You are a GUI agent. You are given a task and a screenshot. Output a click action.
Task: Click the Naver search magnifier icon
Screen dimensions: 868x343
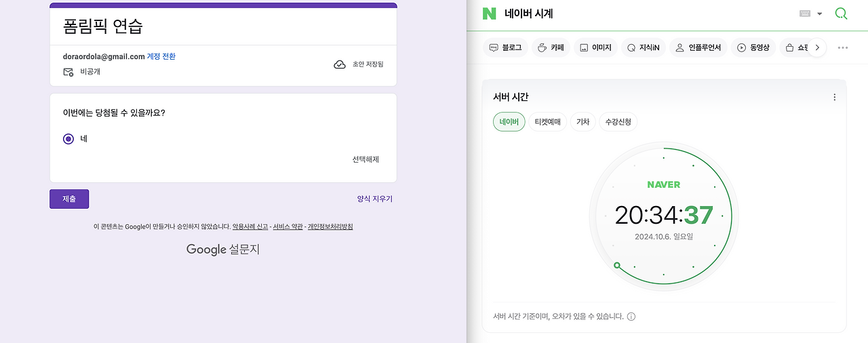(x=841, y=14)
